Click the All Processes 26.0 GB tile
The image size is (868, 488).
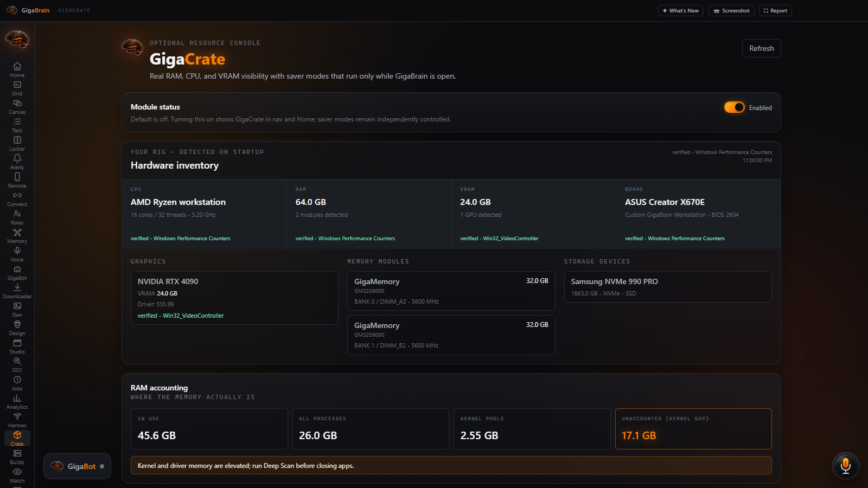(371, 429)
